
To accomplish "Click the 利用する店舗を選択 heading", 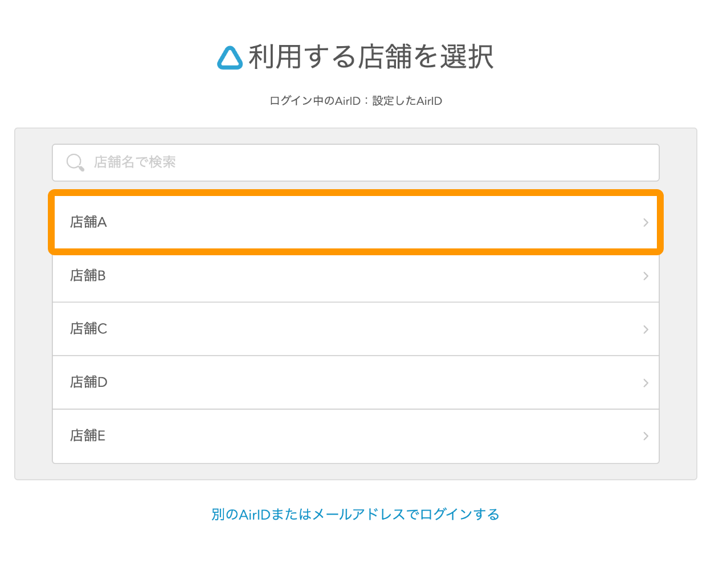I will coord(371,58).
